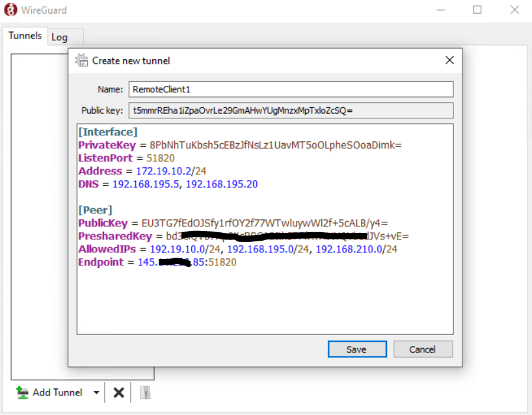Click the PrivateKey line
This screenshot has width=532, height=415.
(240, 145)
